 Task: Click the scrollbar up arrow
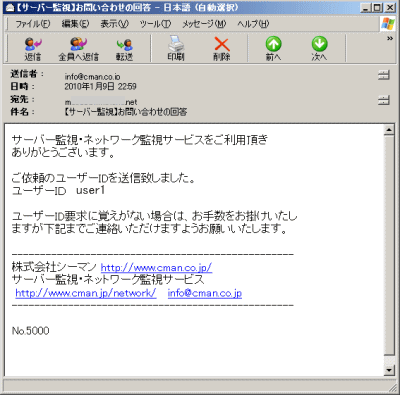[x=389, y=130]
